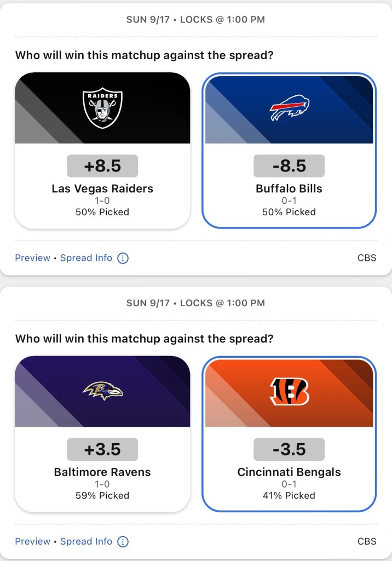
Task: Open Preview link for Raiders vs Bills
Action: [32, 258]
